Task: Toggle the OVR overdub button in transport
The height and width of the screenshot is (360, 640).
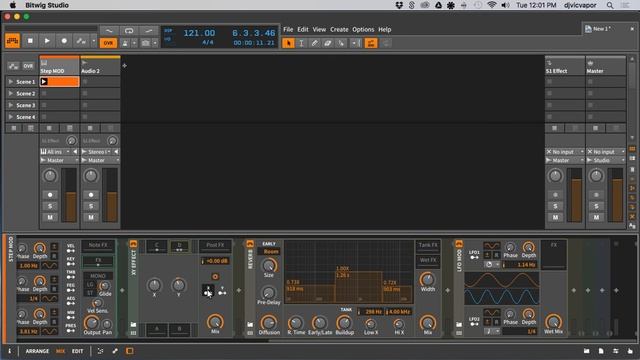Action: click(108, 43)
